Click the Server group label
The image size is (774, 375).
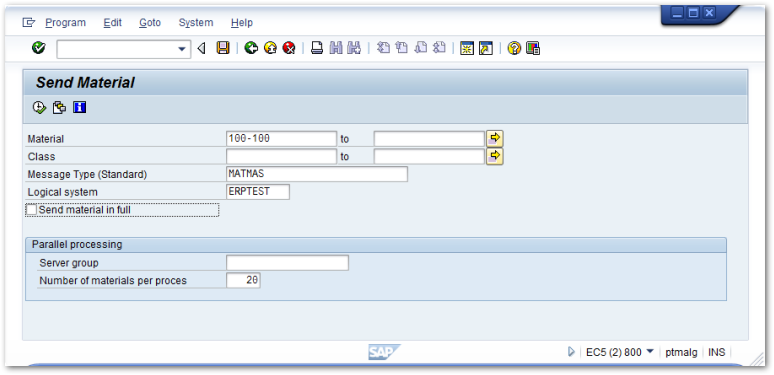click(x=69, y=263)
